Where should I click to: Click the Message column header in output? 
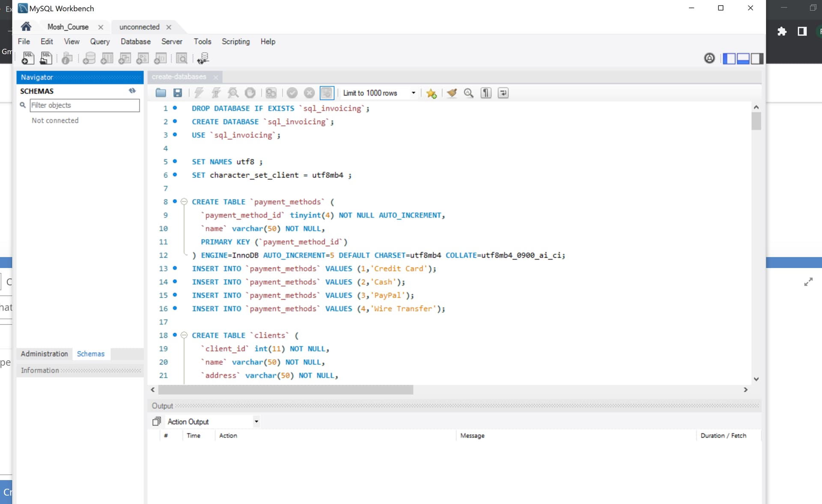point(472,435)
